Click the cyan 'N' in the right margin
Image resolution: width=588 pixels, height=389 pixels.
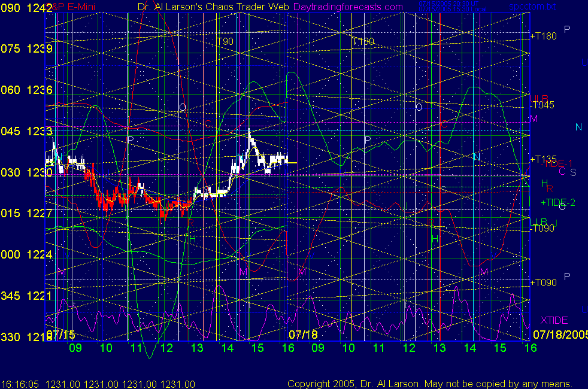point(578,127)
